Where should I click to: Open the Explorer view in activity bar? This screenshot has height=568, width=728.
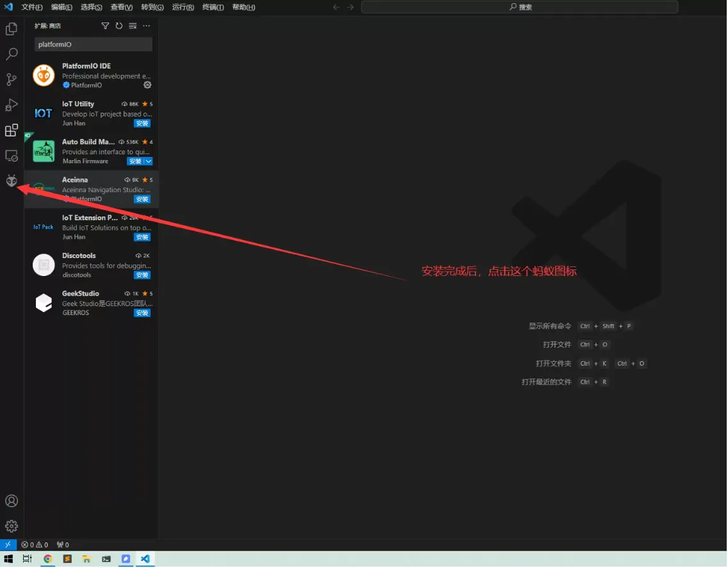(11, 29)
